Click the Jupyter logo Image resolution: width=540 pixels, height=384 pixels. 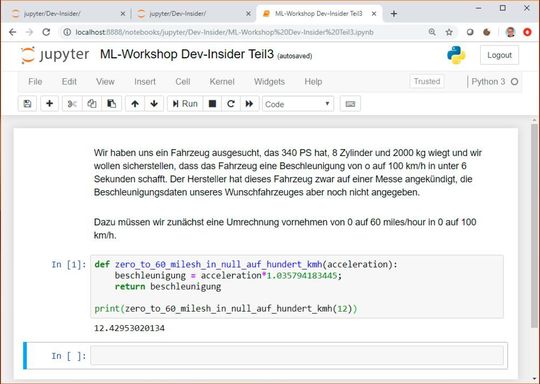tap(55, 55)
